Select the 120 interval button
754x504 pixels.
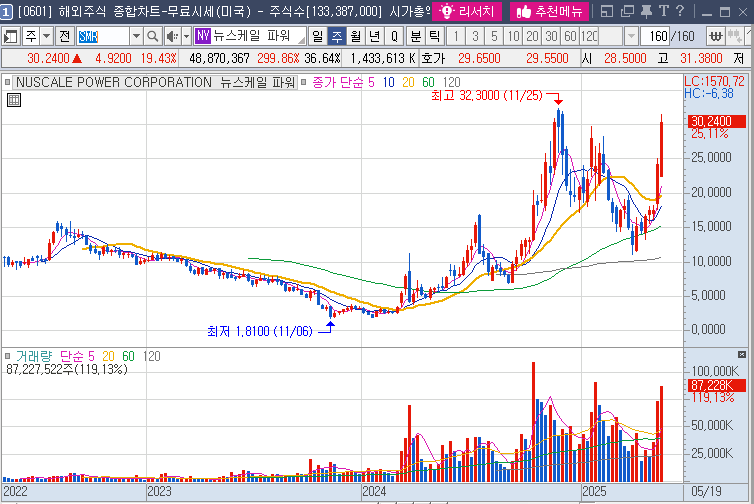(589, 36)
